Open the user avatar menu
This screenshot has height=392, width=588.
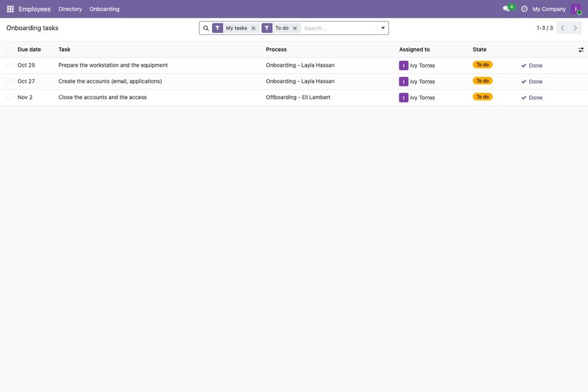(x=576, y=9)
